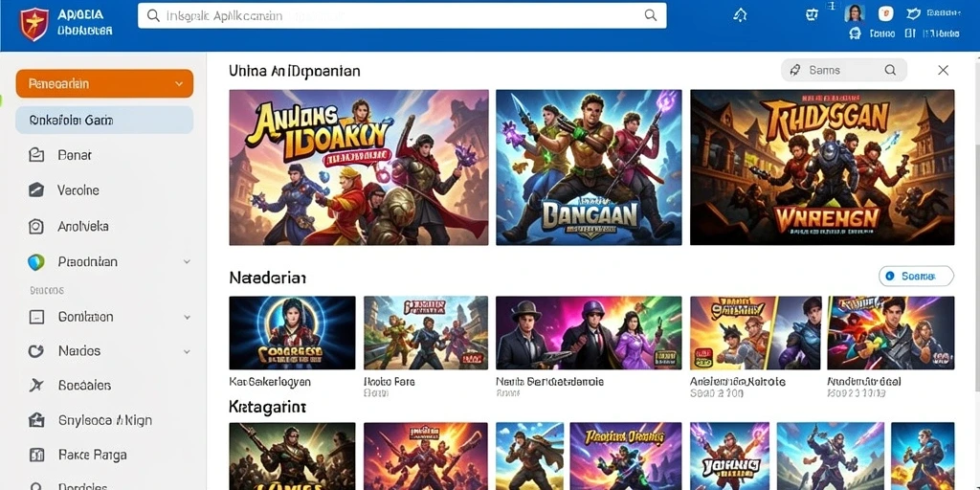
Task: Click the APUCIA brand title
Action: coord(80,14)
